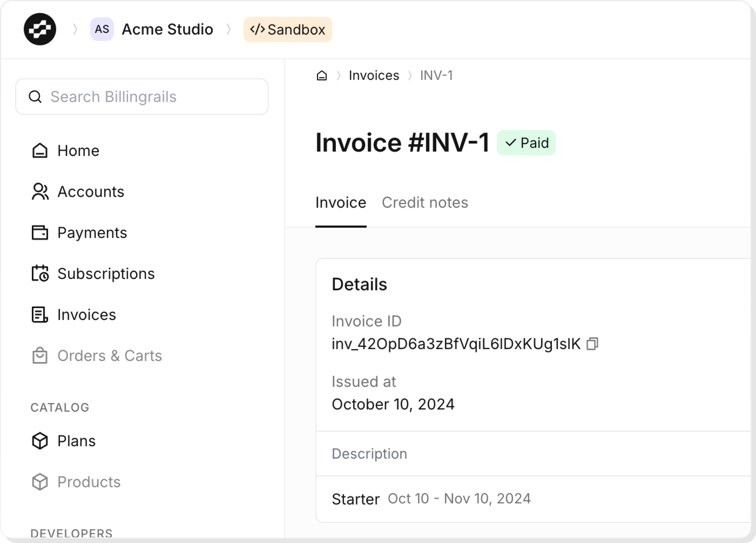756x543 pixels.
Task: Expand the main app logo menu
Action: point(39,29)
